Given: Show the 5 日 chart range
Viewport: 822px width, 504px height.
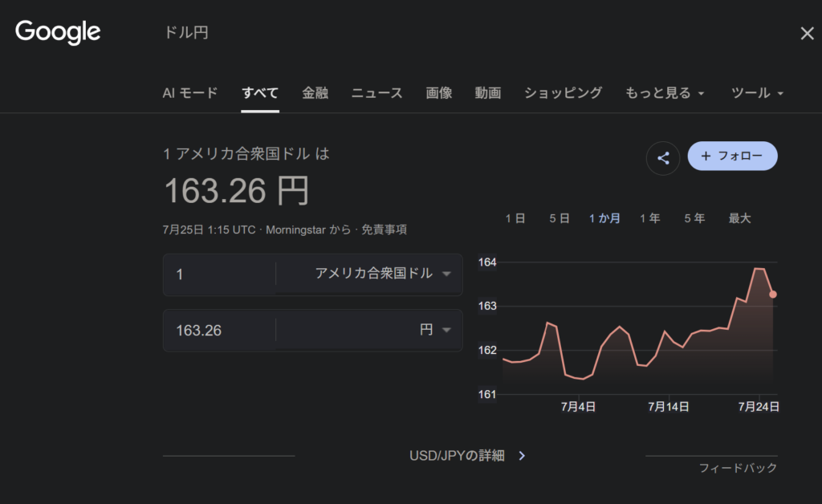Looking at the screenshot, I should pyautogui.click(x=560, y=218).
